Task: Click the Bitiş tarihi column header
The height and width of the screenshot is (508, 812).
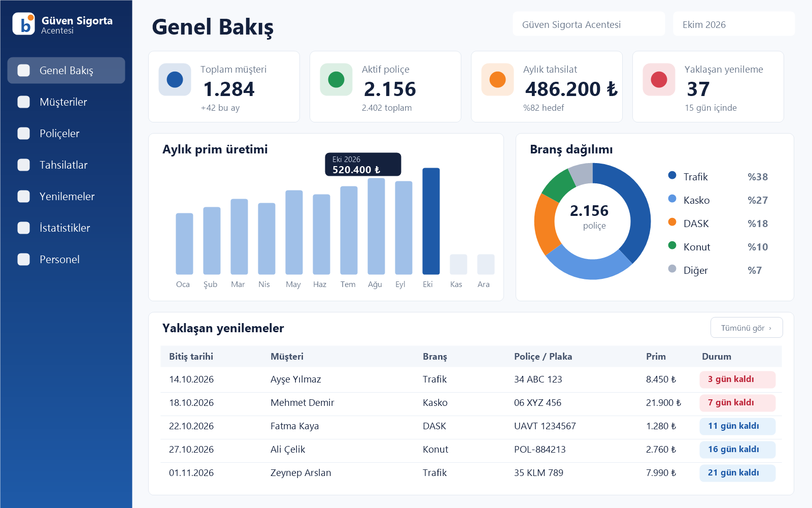Action: coord(191,357)
